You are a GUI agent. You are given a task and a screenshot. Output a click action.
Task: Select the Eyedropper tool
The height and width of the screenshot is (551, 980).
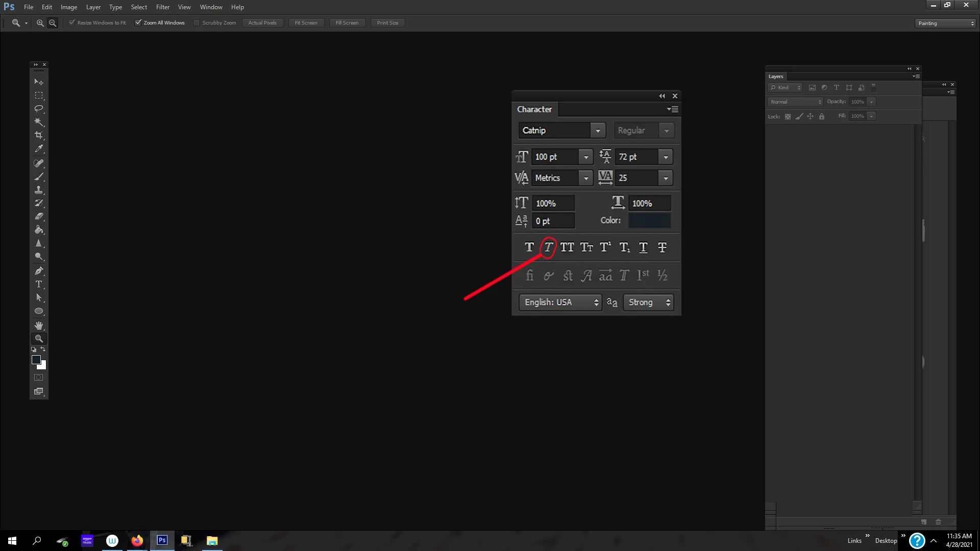[x=39, y=148]
